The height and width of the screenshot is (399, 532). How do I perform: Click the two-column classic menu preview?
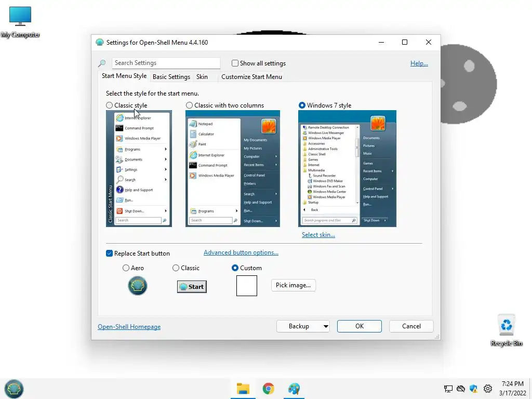click(x=233, y=169)
